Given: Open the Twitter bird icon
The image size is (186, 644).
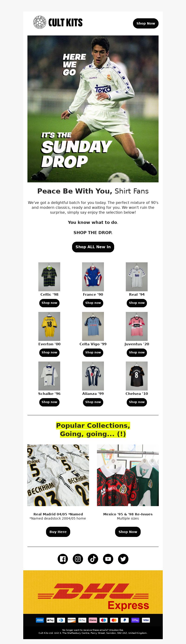Looking at the screenshot, I should click(123, 559).
